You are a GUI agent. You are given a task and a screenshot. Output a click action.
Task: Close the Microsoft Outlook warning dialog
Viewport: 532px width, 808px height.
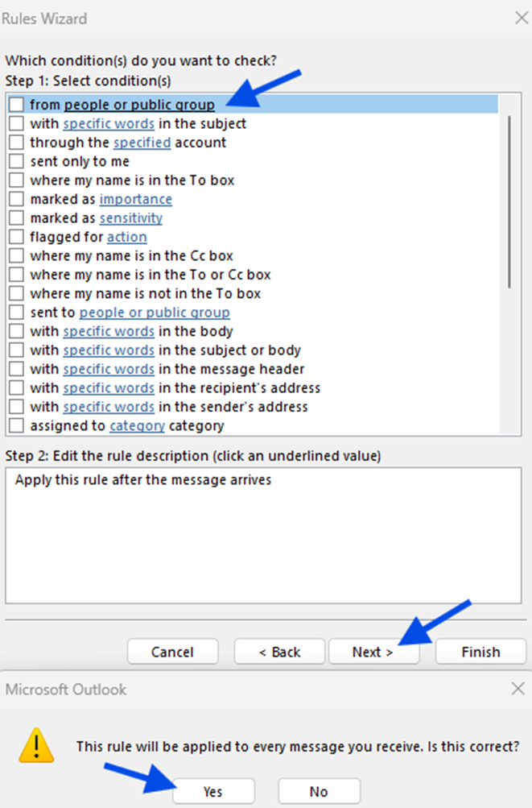point(518,689)
